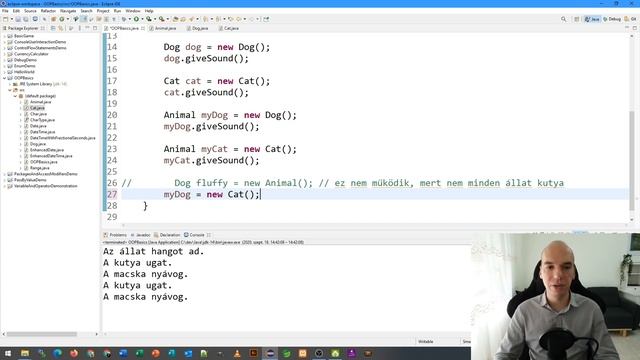This screenshot has height=360, width=640.
Task: Click the Save toolbar icon
Action: click(18, 19)
